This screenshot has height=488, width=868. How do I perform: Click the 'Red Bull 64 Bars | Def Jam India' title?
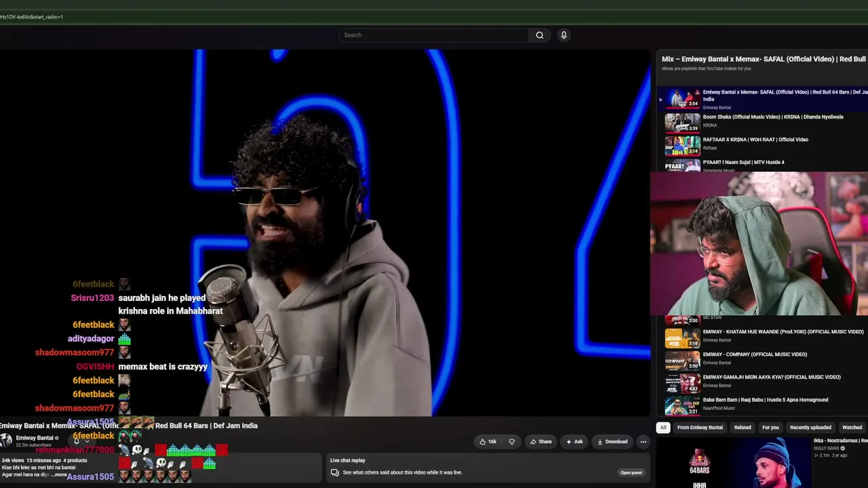pyautogui.click(x=206, y=426)
